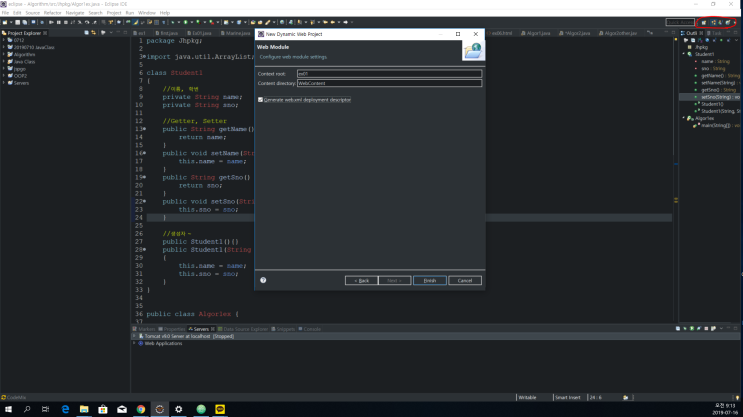The image size is (743, 417).
Task: Click the New file toolbar icon
Action: click(5, 22)
